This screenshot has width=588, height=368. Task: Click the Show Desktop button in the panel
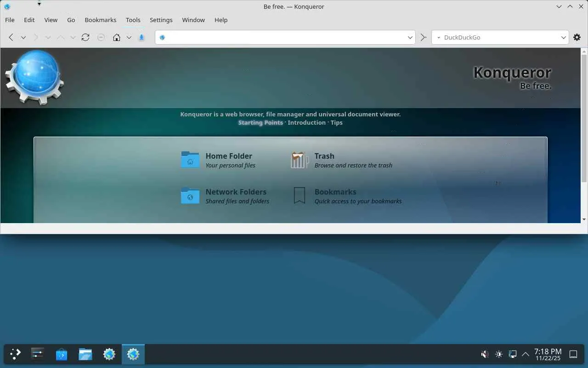click(573, 354)
